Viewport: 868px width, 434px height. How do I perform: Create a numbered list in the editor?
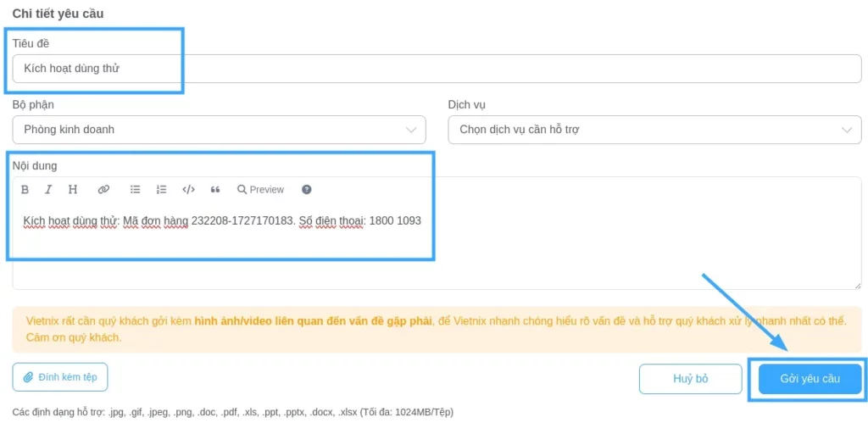click(x=162, y=190)
